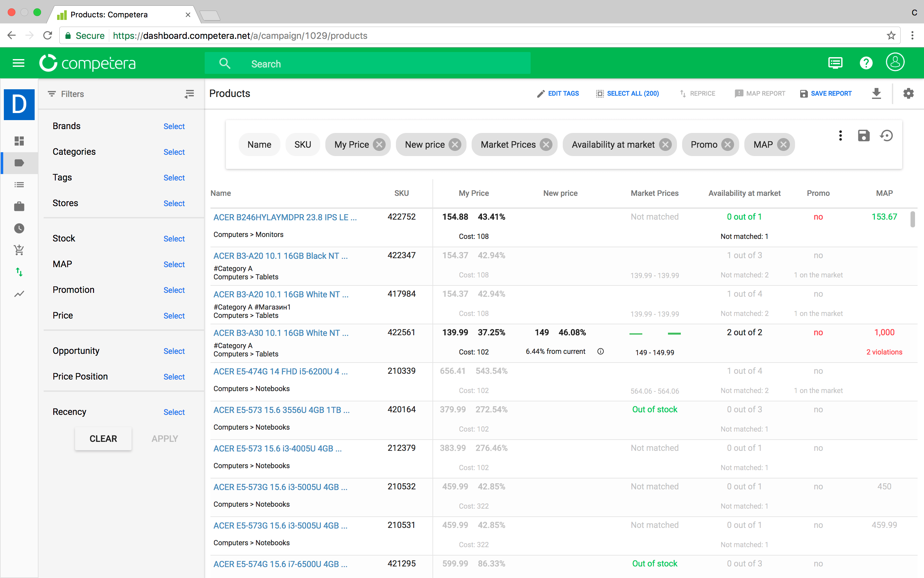Click SELECT ALL (200)

point(627,94)
